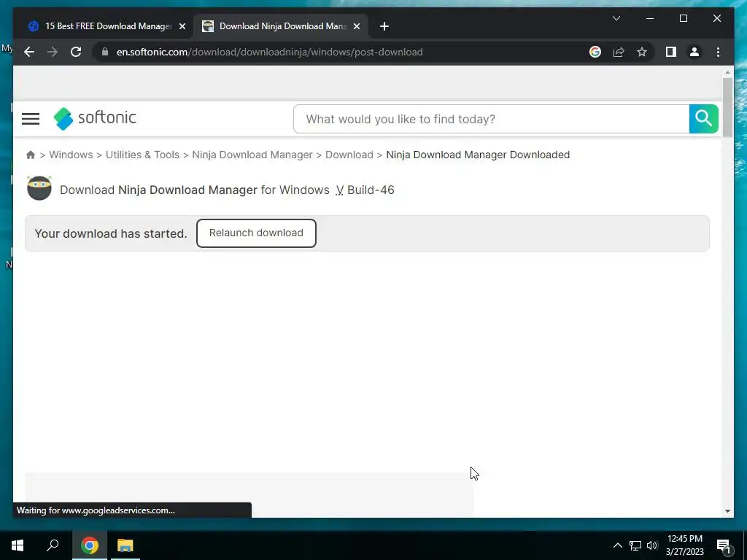Maximize the Chrome window

(683, 18)
